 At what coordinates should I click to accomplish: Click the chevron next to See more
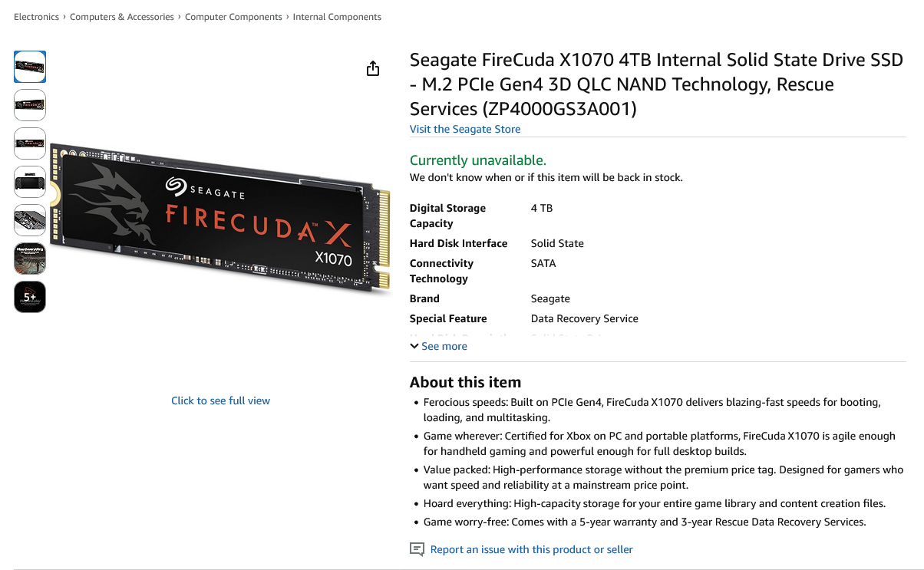coord(414,346)
